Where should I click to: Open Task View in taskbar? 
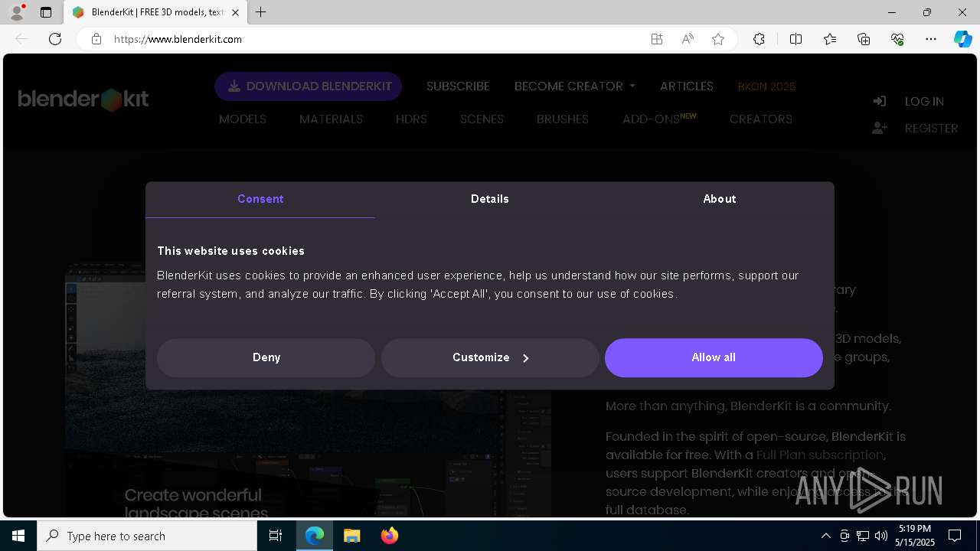276,536
